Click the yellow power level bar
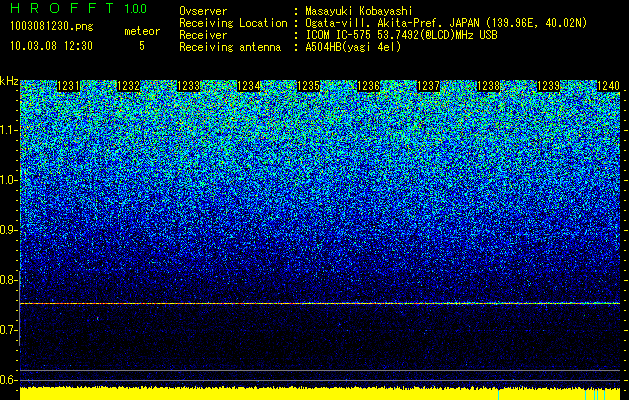 click(320, 394)
